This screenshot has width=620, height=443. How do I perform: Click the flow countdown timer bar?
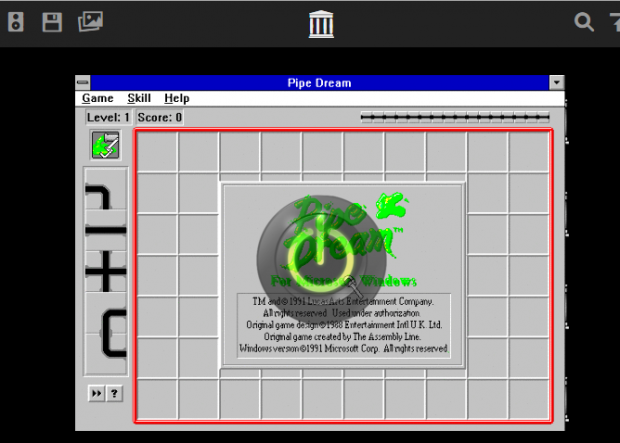[x=455, y=118]
